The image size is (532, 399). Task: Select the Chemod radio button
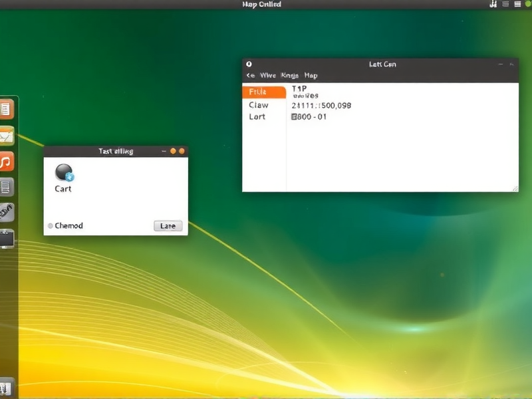[x=49, y=226]
